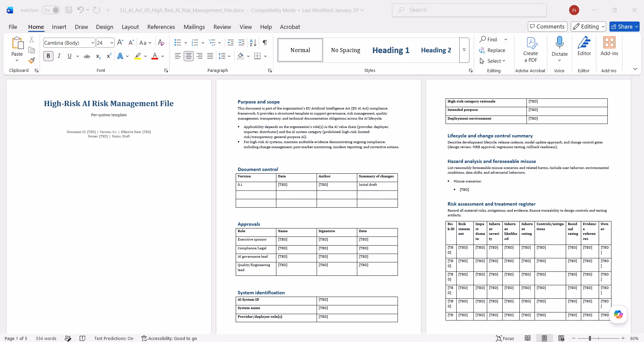This screenshot has height=342, width=644.
Task: Toggle Text Predictions in status bar
Action: tap(114, 338)
